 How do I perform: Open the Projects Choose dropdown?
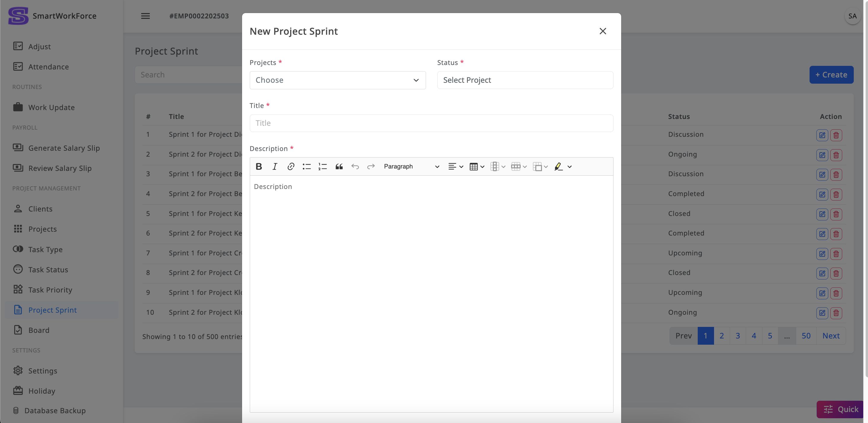337,80
